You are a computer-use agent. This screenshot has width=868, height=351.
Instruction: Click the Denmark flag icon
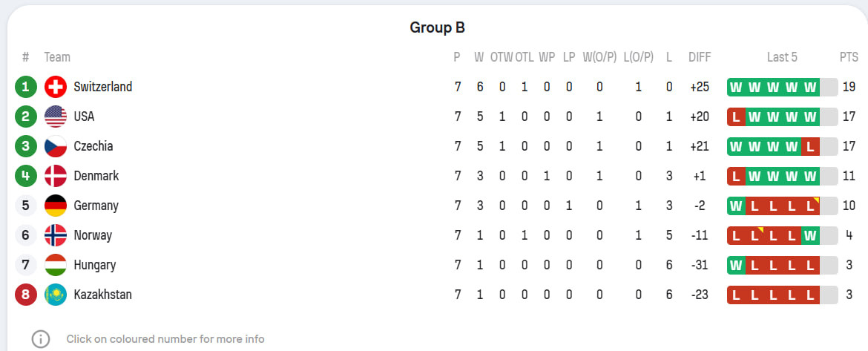(56, 176)
